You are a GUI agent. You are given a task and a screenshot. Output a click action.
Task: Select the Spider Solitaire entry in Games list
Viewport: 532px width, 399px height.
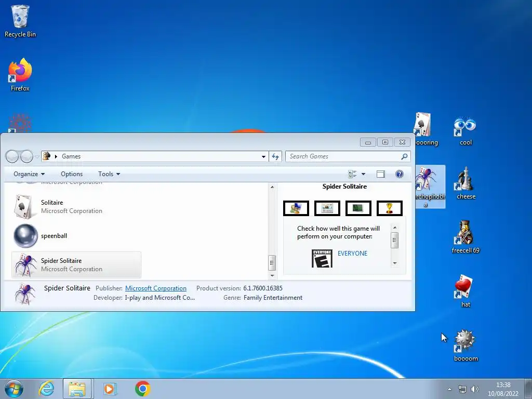click(76, 264)
